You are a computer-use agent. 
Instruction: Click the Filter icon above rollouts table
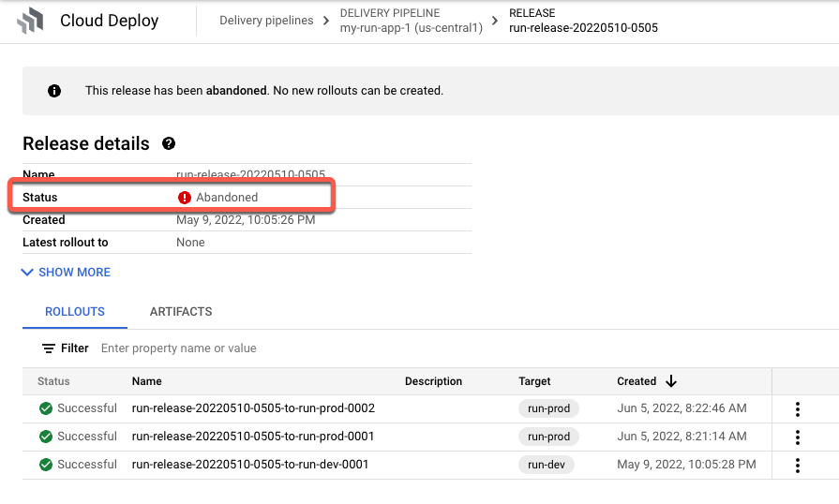pos(49,348)
